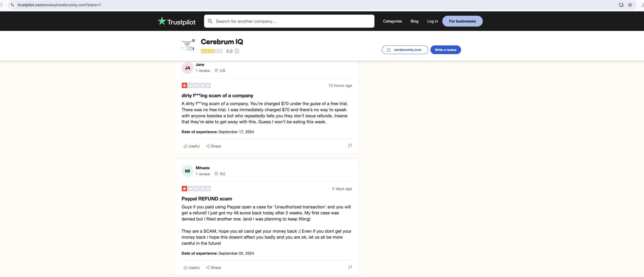Image resolution: width=644 pixels, height=277 pixels.
Task: Flag Mihaela's review using the flag icon
Action: click(x=350, y=267)
